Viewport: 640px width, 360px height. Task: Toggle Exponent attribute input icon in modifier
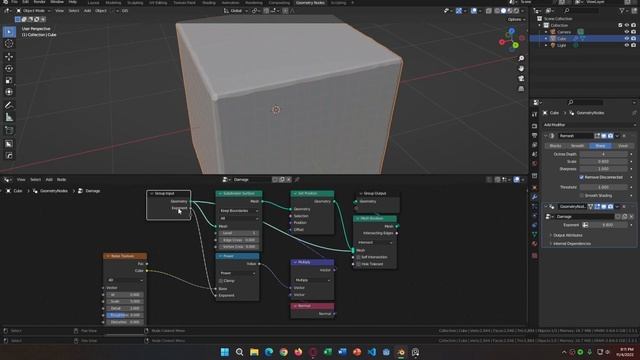(585, 225)
